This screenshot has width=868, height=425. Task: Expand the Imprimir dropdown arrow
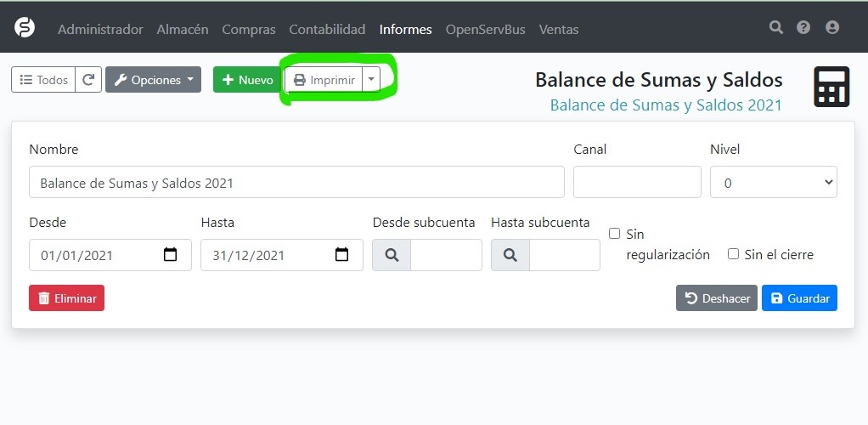click(371, 80)
